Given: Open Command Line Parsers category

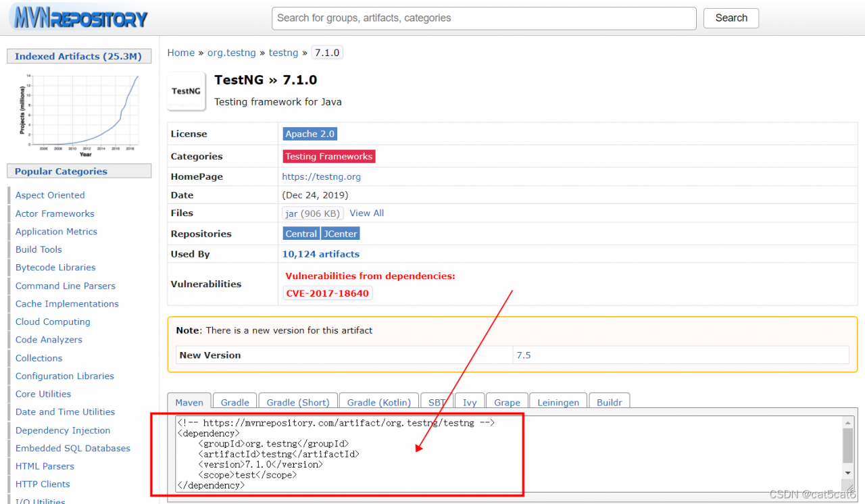Looking at the screenshot, I should coord(66,286).
